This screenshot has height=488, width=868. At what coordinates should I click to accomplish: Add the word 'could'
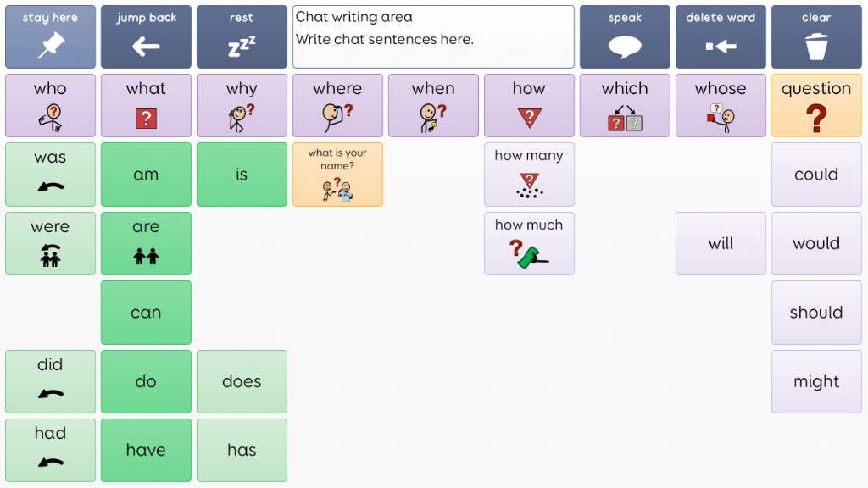pyautogui.click(x=815, y=175)
